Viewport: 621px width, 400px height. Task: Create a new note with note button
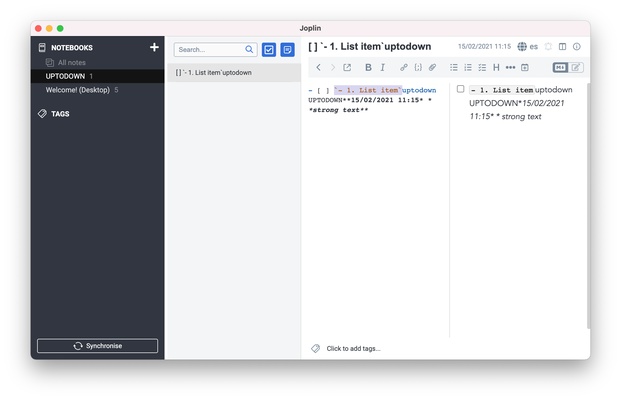288,50
